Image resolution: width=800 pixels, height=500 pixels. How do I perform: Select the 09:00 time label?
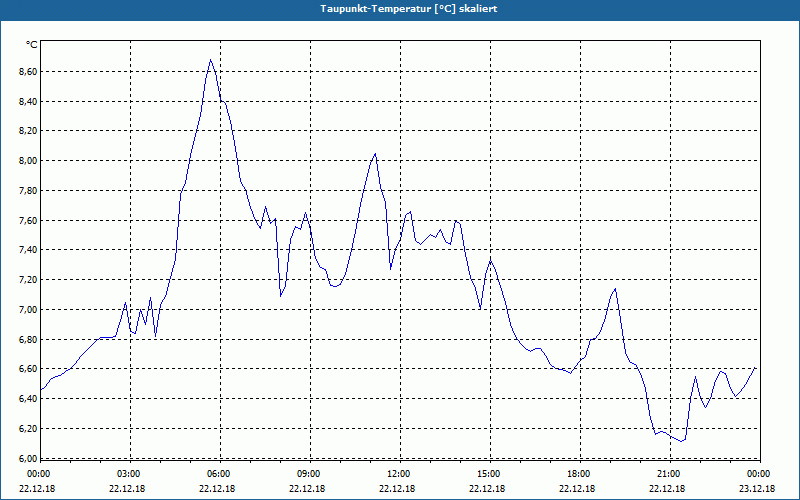[310, 474]
